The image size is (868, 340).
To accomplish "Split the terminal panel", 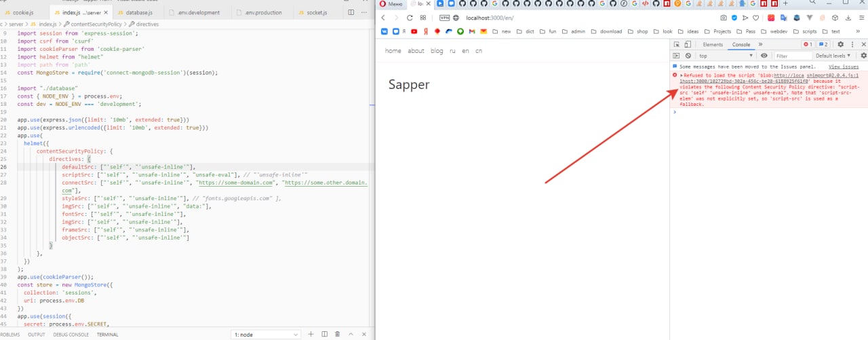I will point(324,334).
